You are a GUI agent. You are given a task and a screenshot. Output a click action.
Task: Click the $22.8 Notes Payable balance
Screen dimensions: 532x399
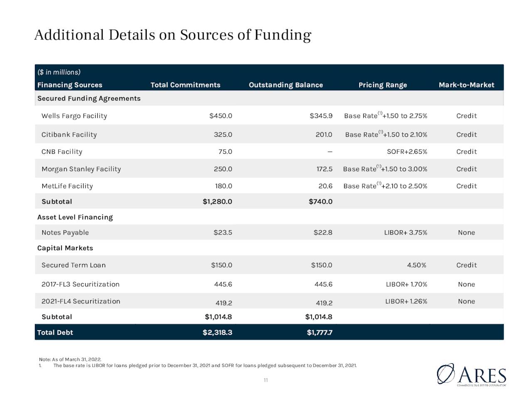click(323, 233)
